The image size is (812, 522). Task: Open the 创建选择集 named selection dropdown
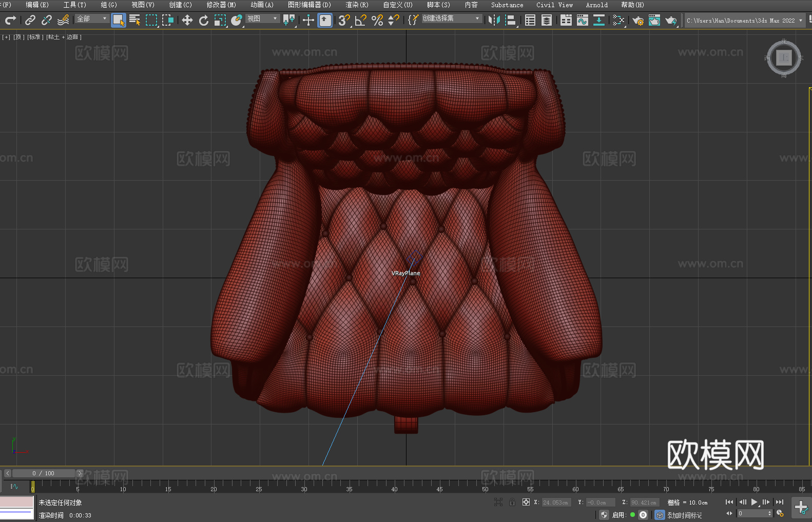(452, 18)
